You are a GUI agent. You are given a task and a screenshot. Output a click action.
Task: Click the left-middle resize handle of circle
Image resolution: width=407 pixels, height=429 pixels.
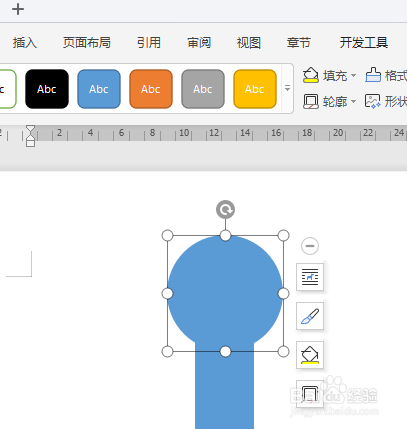click(x=167, y=294)
